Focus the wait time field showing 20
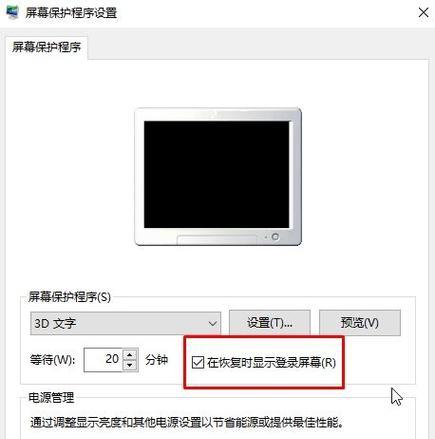The height and width of the screenshot is (439, 435). (103, 359)
